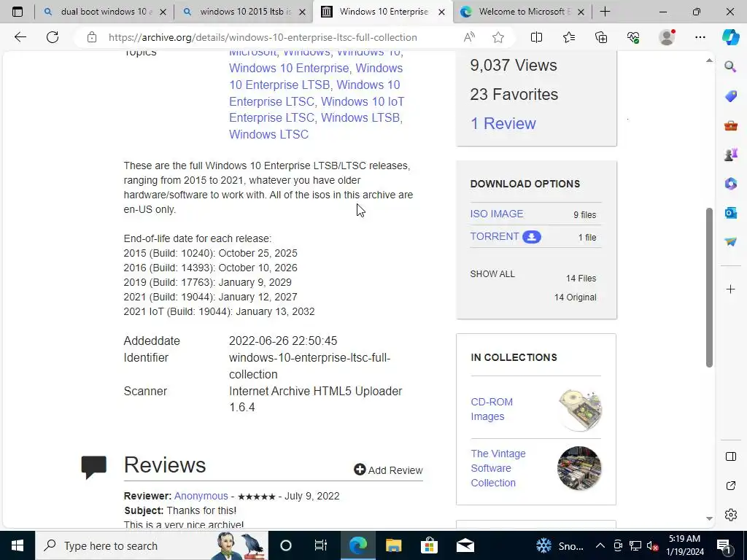Open Microsoft 365 in sidebar
This screenshot has height=560, width=747.
(x=731, y=183)
